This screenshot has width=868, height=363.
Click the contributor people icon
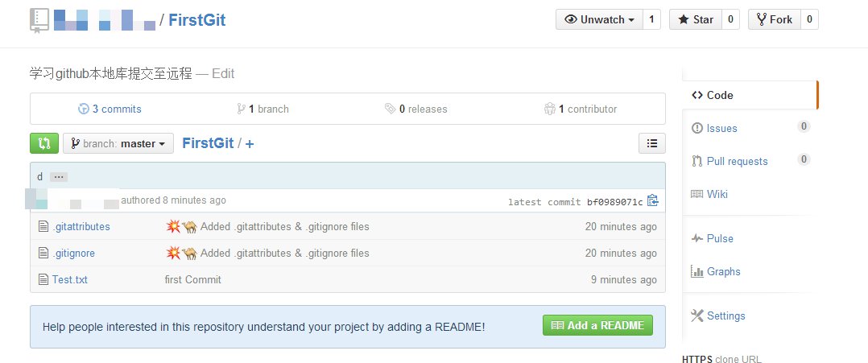(550, 109)
